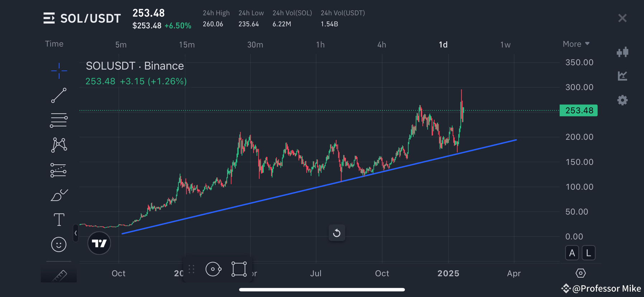Click the 24h Vol(USDT) value 1.54B
The width and height of the screenshot is (644, 297).
(x=329, y=24)
